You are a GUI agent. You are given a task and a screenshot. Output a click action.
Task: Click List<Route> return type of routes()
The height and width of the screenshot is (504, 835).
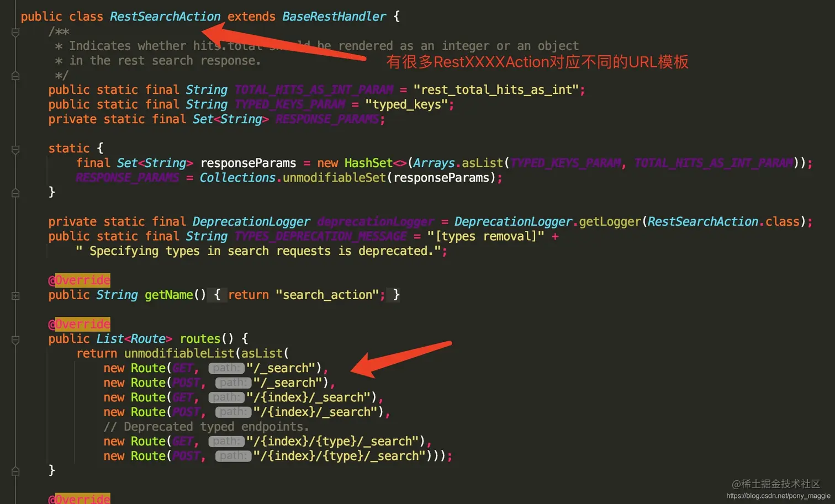coord(134,339)
